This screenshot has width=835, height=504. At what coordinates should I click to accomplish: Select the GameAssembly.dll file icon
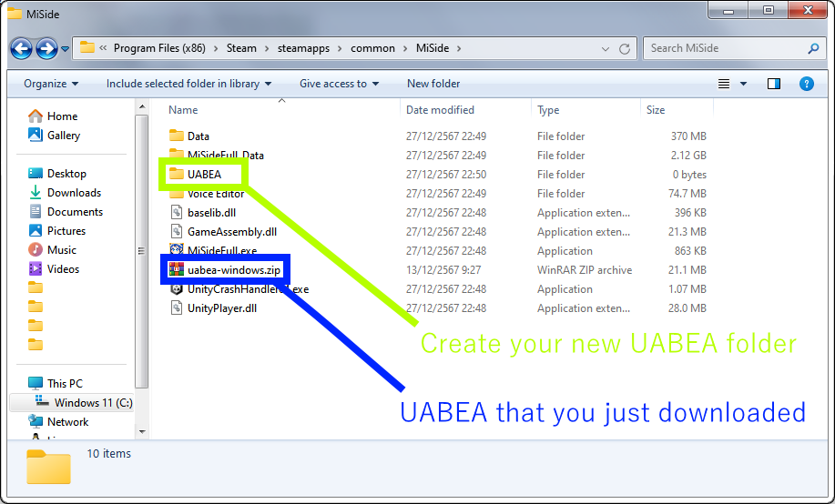tap(177, 231)
